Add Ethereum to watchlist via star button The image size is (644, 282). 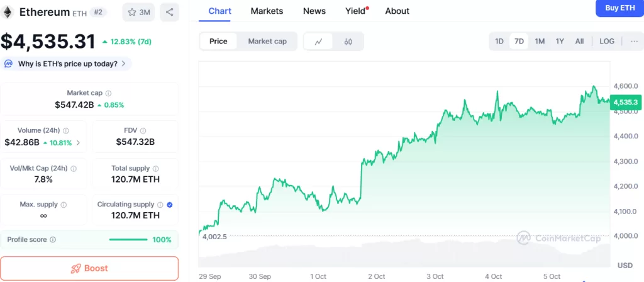pos(138,12)
